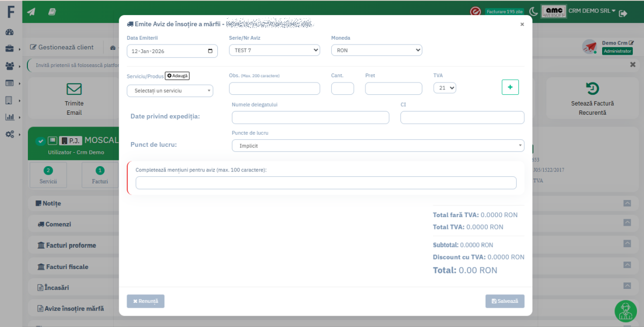Click the Numele delegatului input field

point(310,117)
